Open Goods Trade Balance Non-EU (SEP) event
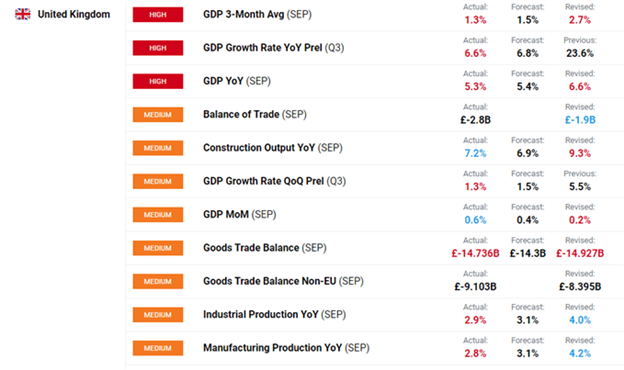 283,281
